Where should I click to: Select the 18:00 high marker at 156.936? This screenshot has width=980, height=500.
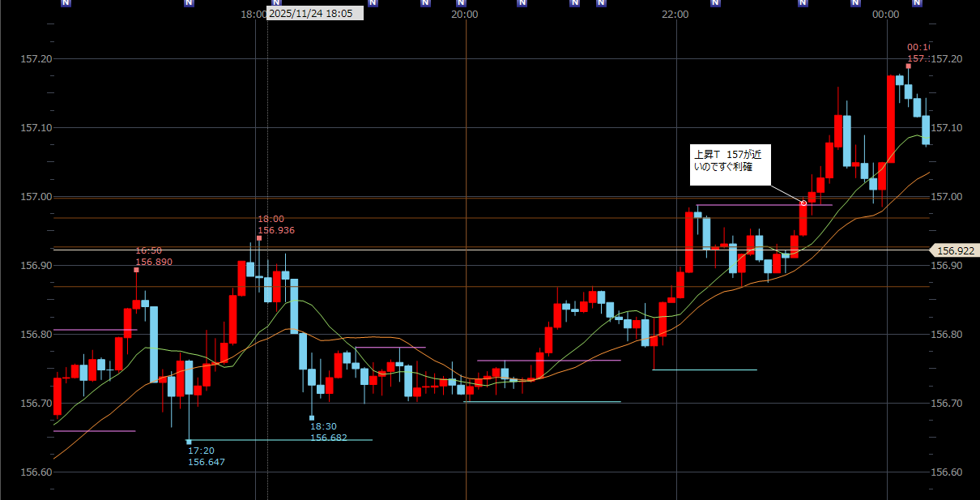point(259,239)
